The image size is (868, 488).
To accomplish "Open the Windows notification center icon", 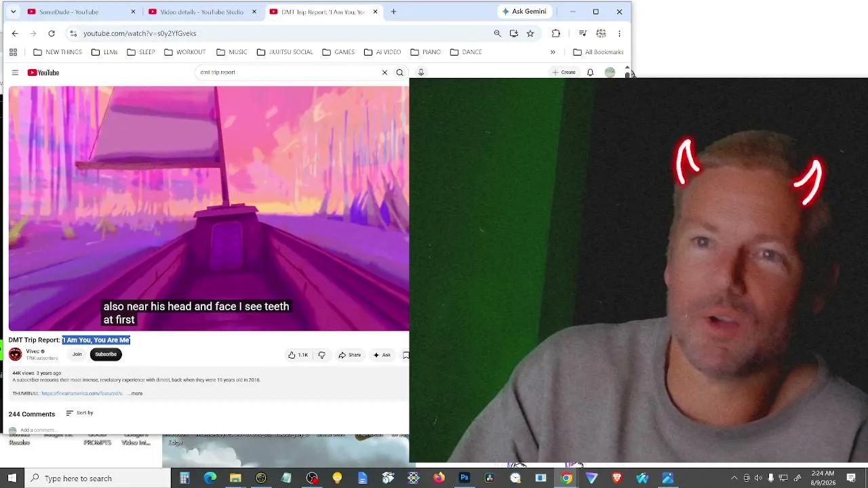I will [851, 478].
